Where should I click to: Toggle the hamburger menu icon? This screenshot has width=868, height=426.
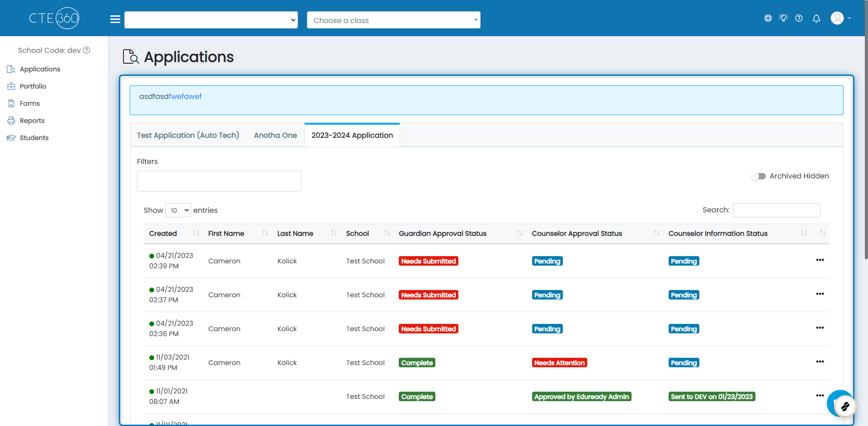click(115, 19)
